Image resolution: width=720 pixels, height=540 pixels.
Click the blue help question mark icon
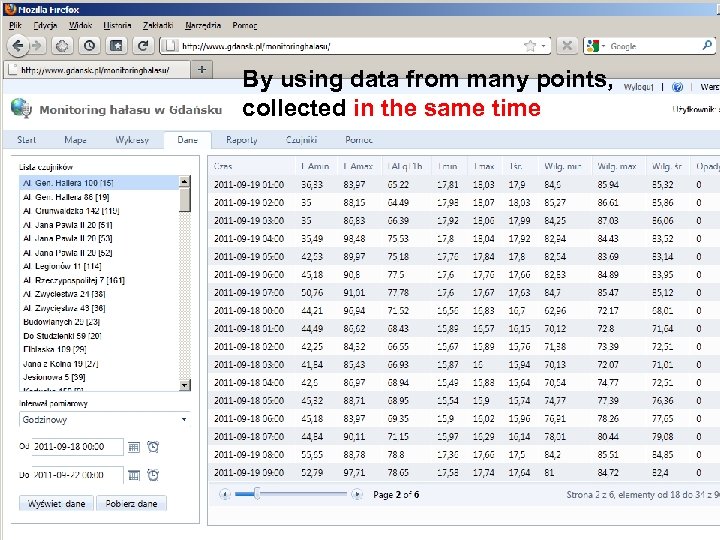pyautogui.click(x=677, y=87)
